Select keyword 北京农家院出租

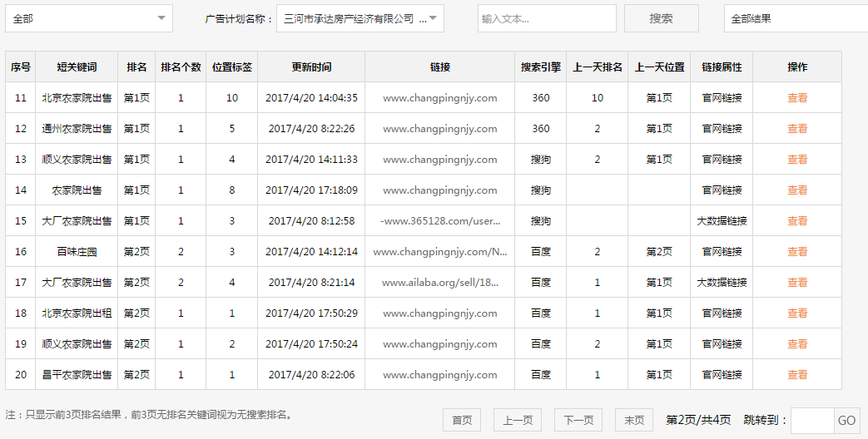pyautogui.click(x=77, y=313)
